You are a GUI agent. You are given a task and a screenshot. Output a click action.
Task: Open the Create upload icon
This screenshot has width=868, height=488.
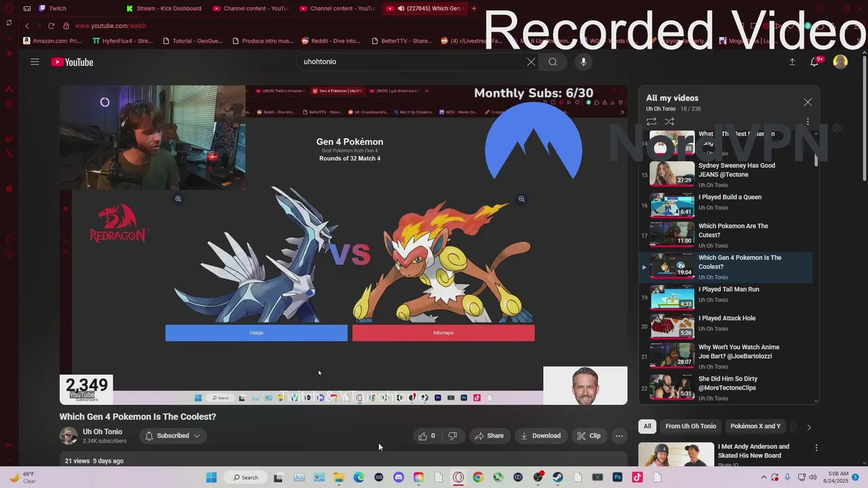[x=792, y=62]
